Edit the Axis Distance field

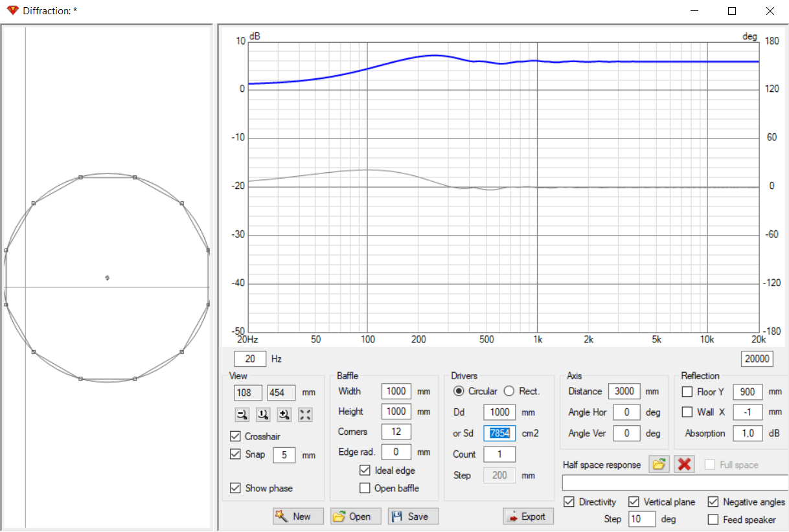coord(624,391)
